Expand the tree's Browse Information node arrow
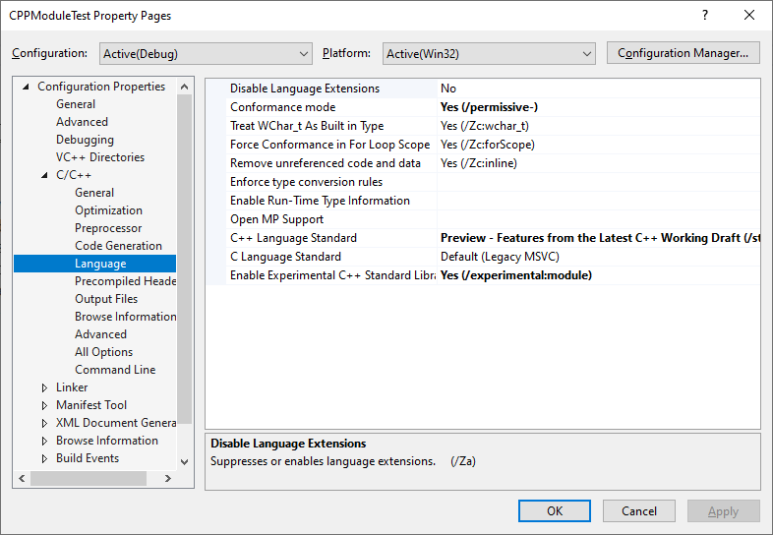This screenshot has height=535, width=773. 45,441
